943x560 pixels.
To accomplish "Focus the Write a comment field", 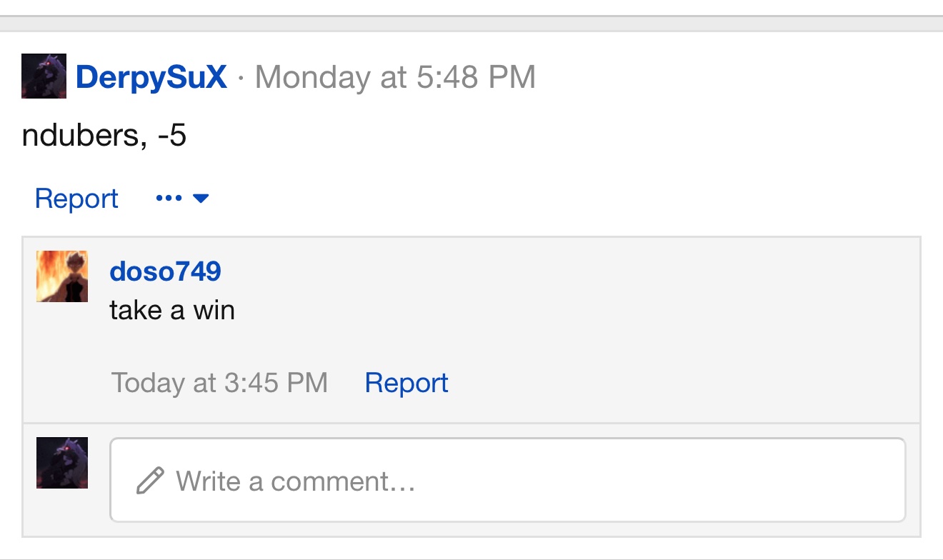I will (507, 480).
